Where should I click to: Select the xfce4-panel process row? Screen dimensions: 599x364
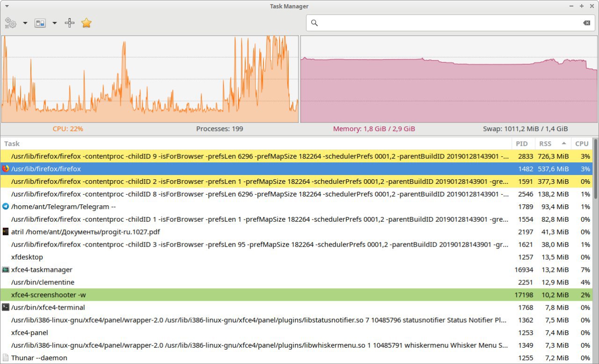[x=297, y=333]
